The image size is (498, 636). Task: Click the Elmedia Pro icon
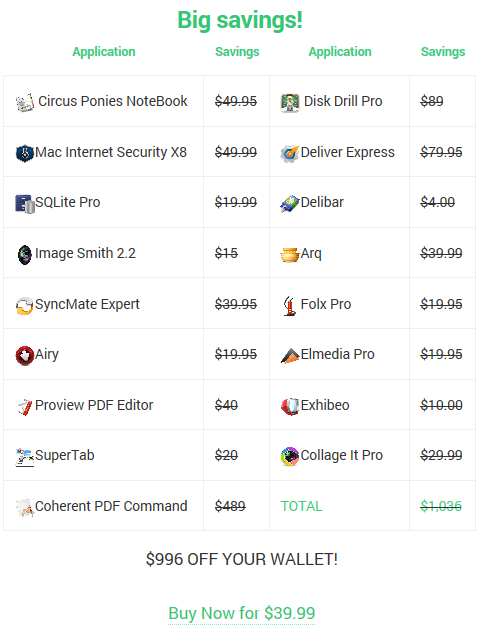point(290,356)
